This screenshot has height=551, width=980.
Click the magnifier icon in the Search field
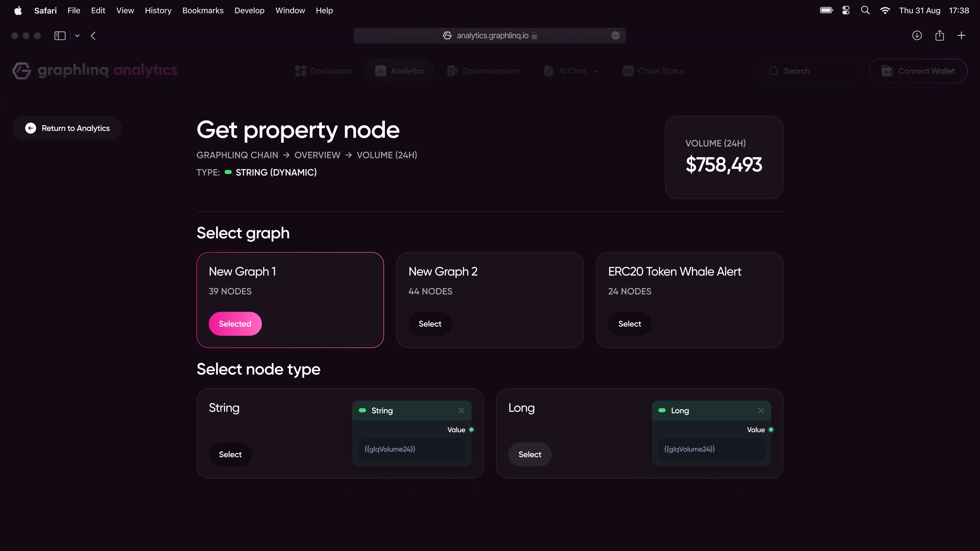click(774, 71)
